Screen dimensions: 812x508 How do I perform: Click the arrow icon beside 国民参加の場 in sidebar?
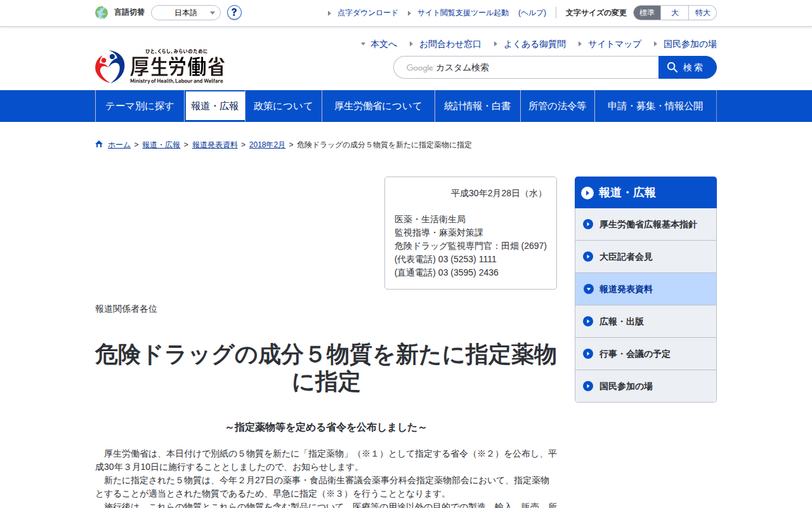tap(588, 386)
